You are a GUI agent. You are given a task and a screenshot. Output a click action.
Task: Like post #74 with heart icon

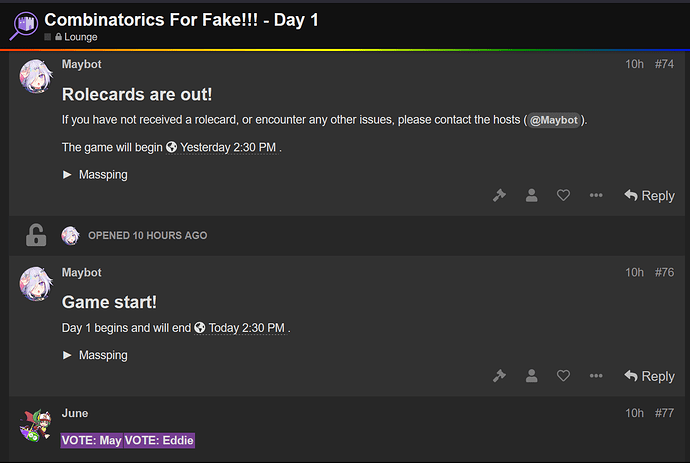pos(563,195)
